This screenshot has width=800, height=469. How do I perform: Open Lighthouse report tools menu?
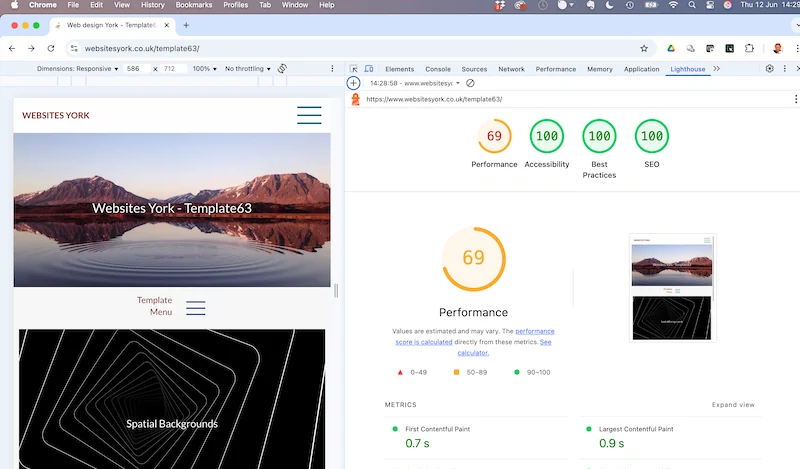(x=795, y=99)
